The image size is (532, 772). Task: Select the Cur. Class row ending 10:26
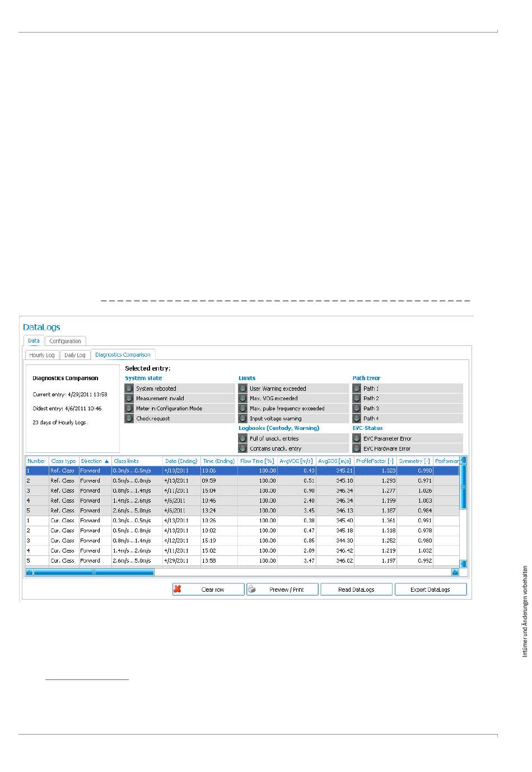[x=242, y=521]
